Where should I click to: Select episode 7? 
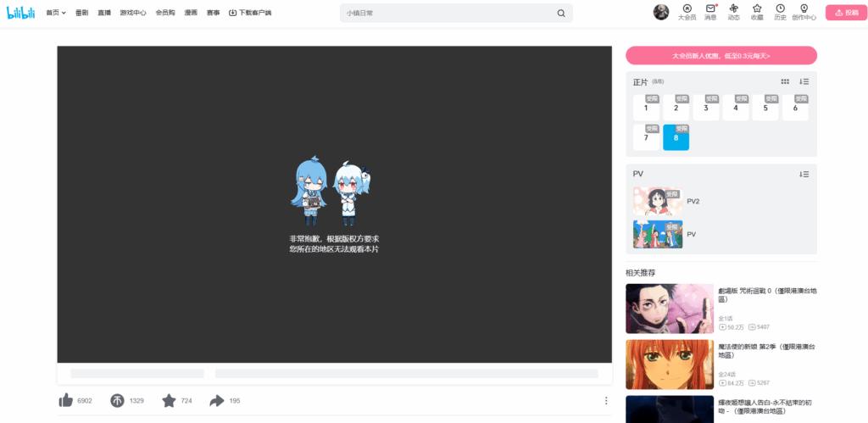click(x=646, y=137)
